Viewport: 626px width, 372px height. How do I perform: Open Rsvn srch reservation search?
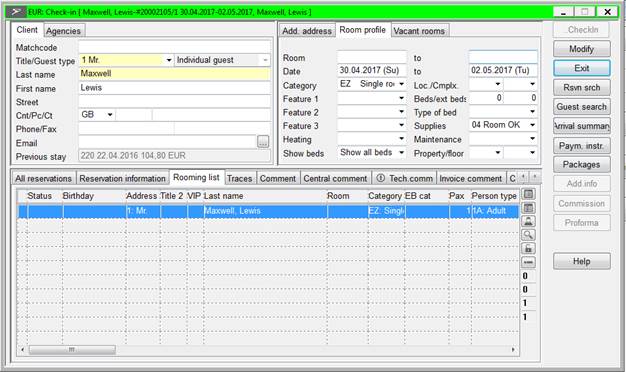(582, 87)
